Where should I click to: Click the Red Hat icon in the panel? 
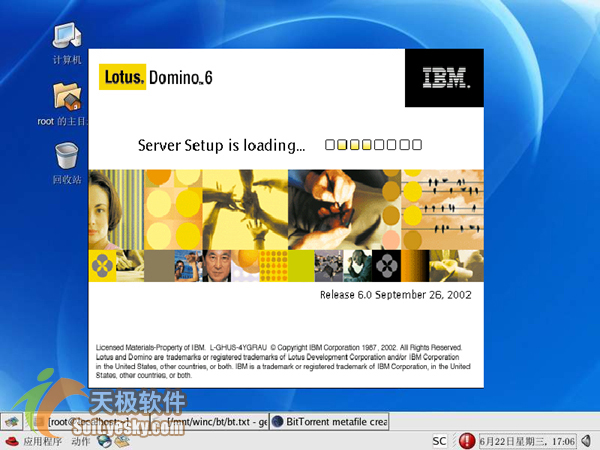(11, 440)
